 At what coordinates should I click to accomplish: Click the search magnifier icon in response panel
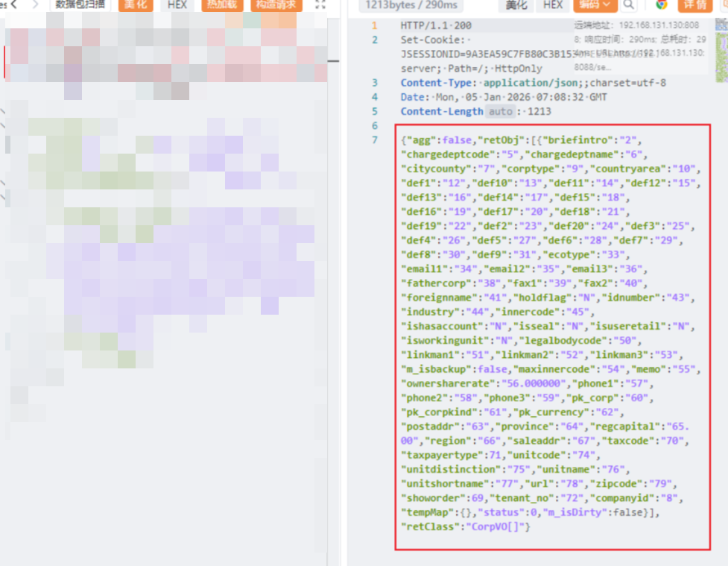(629, 4)
